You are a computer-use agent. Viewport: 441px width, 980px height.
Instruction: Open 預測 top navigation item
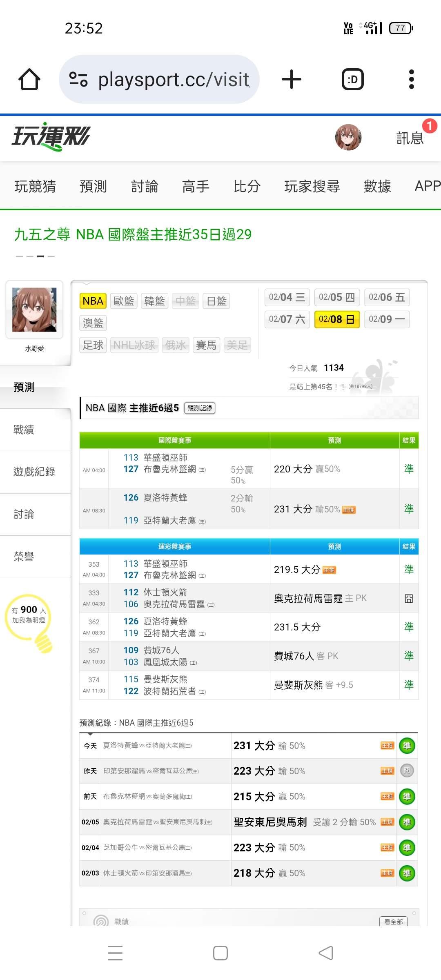(93, 186)
